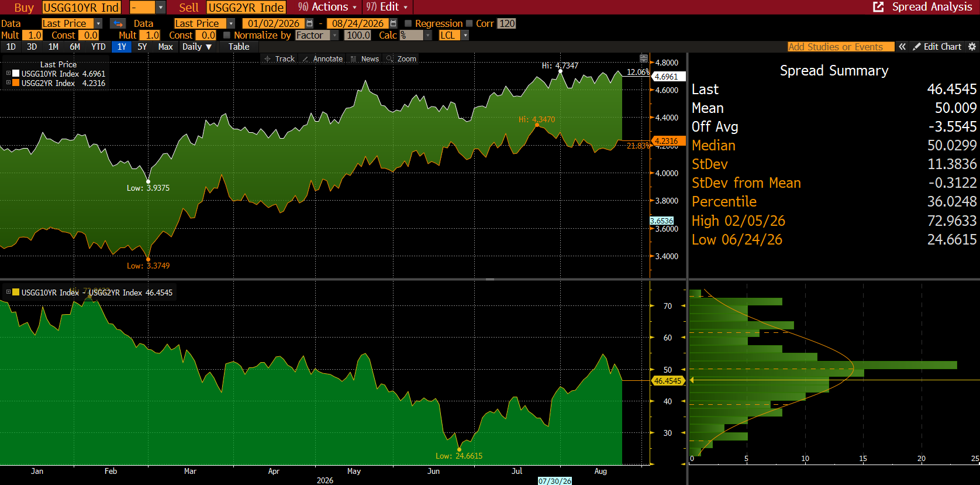Open the Edit menu
Viewport: 980px width, 485px height.
pyautogui.click(x=387, y=7)
